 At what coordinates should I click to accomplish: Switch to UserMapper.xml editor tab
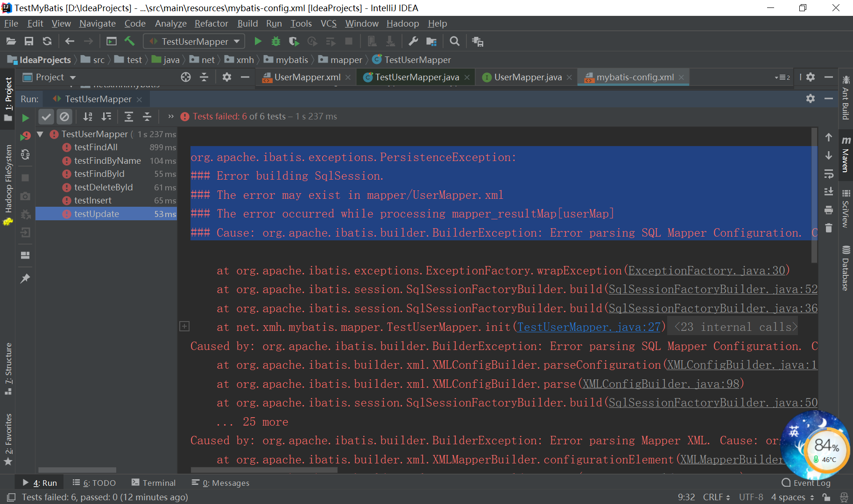coord(306,77)
